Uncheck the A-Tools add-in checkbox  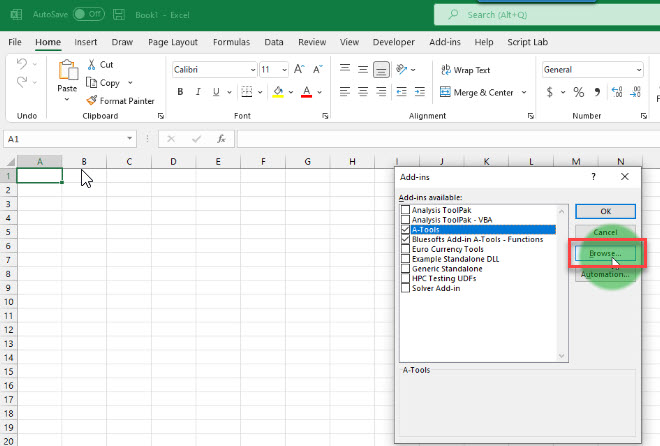point(405,230)
